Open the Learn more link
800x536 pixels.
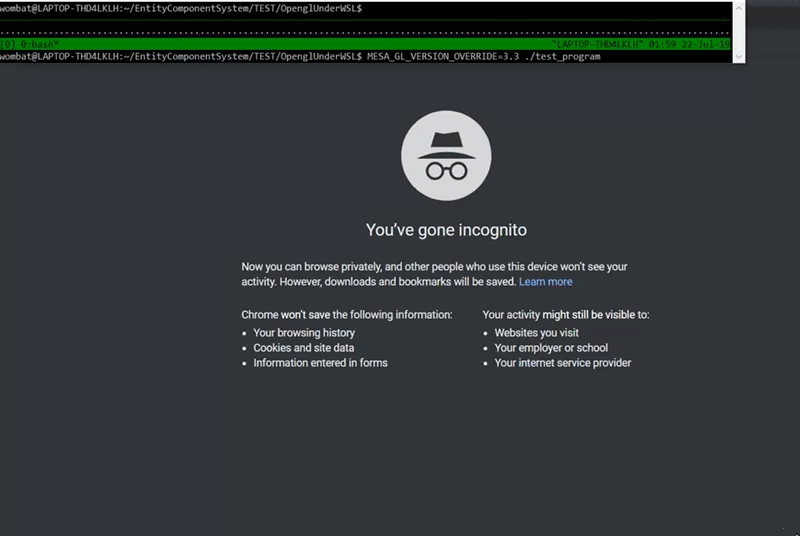[x=545, y=282]
